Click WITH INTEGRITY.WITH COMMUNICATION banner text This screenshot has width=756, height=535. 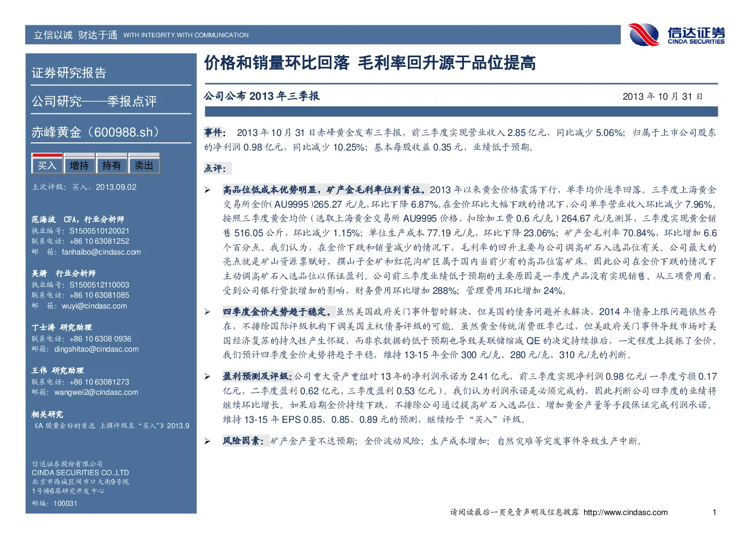click(186, 35)
